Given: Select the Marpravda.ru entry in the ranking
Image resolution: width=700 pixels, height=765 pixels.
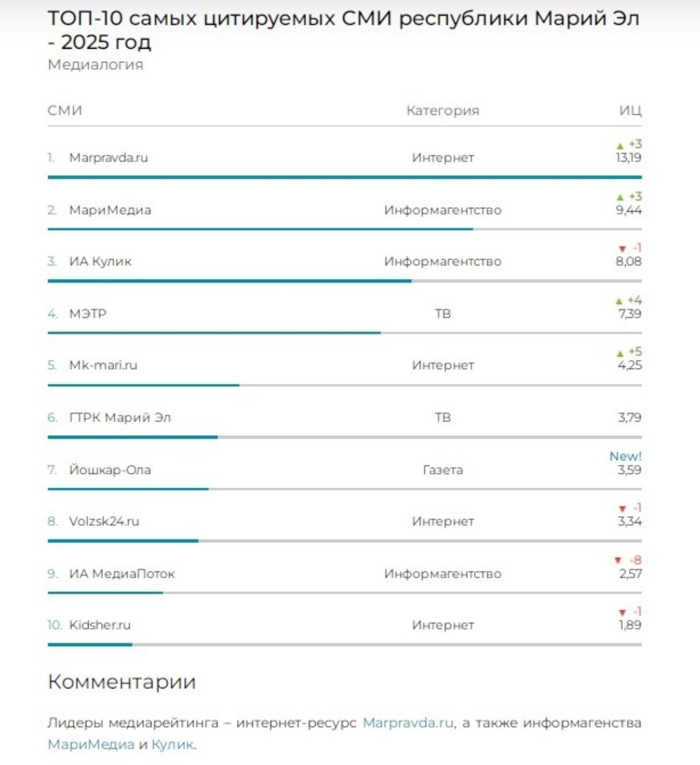Looking at the screenshot, I should pyautogui.click(x=108, y=157).
